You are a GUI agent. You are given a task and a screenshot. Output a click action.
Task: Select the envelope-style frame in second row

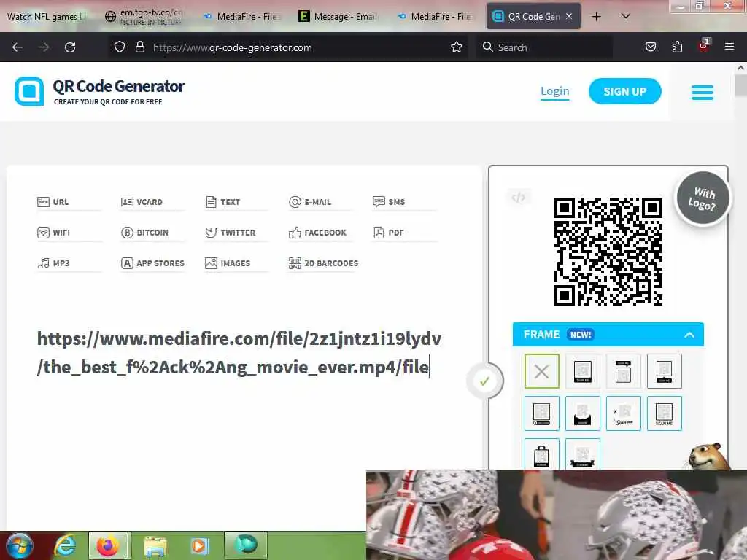click(583, 413)
